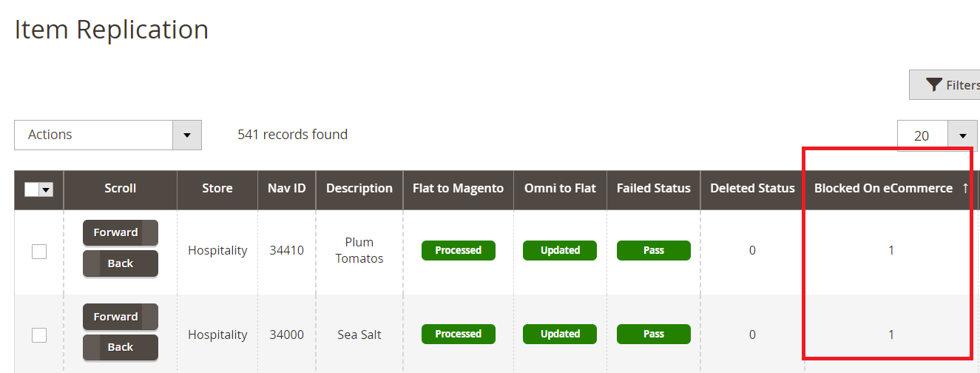Toggle the select-all checkbox in header
This screenshot has width=980, height=373.
[x=32, y=189]
